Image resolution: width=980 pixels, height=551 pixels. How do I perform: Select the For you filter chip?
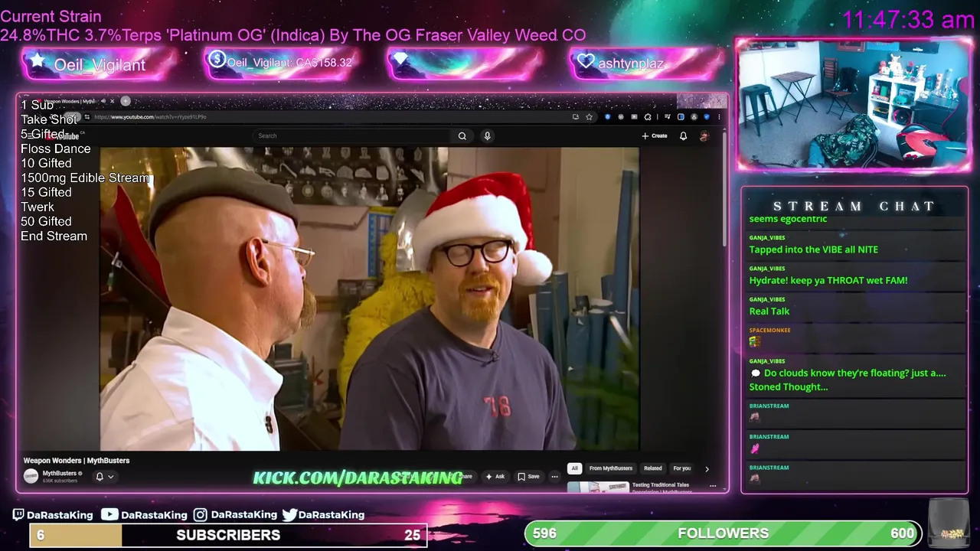[682, 468]
